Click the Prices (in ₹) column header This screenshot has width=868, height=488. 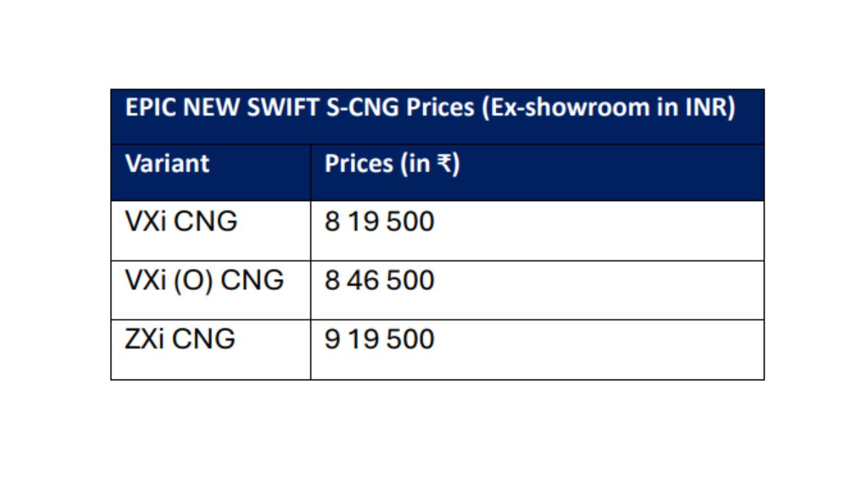(x=392, y=164)
